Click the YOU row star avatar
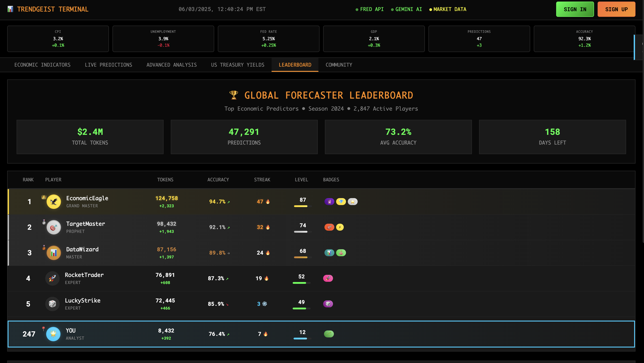This screenshot has height=363, width=644. point(53,334)
